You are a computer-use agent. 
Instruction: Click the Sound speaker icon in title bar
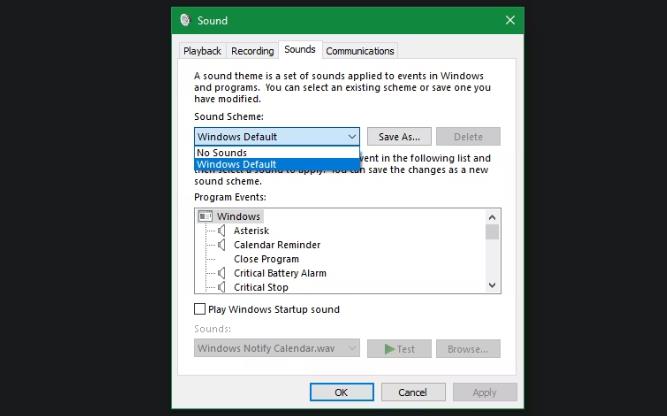point(185,20)
